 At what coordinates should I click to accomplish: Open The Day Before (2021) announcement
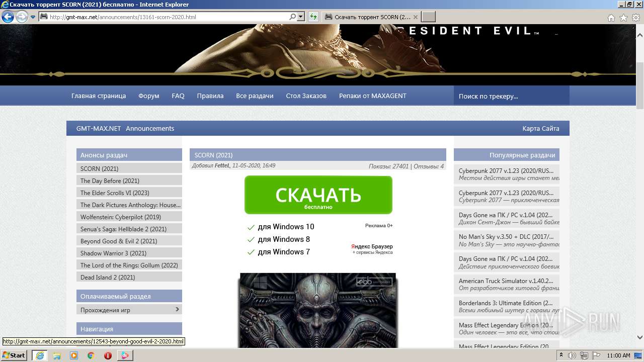129,180
